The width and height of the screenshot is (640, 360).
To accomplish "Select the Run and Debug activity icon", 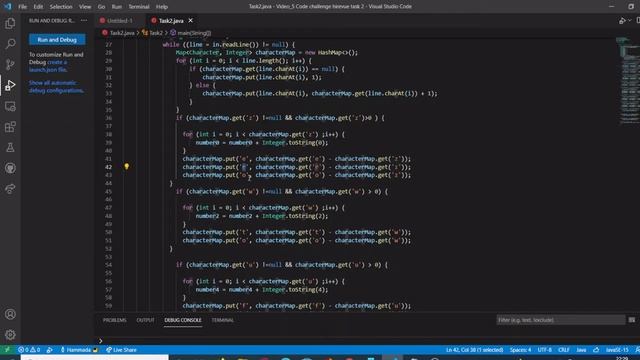I will tap(10, 85).
